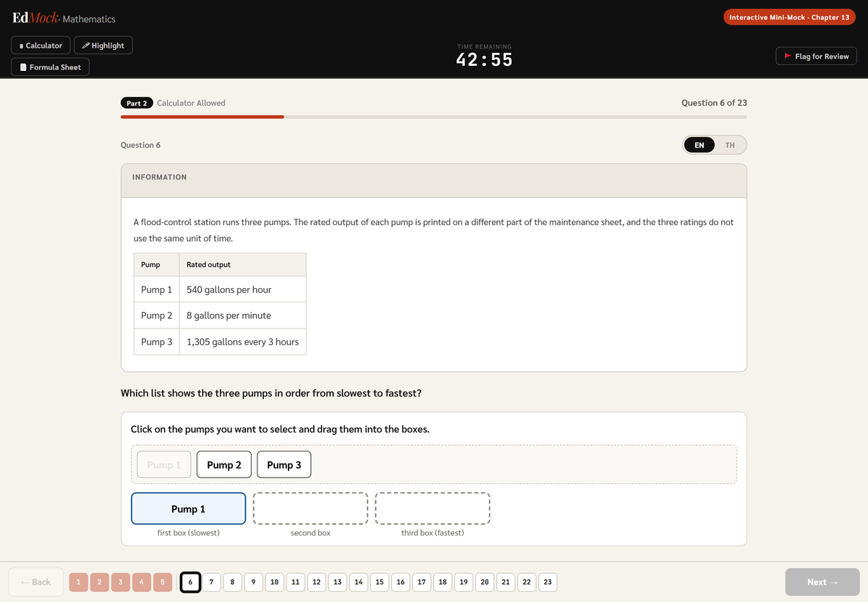This screenshot has width=868, height=602.
Task: Select the Pump 2 chip
Action: click(224, 465)
